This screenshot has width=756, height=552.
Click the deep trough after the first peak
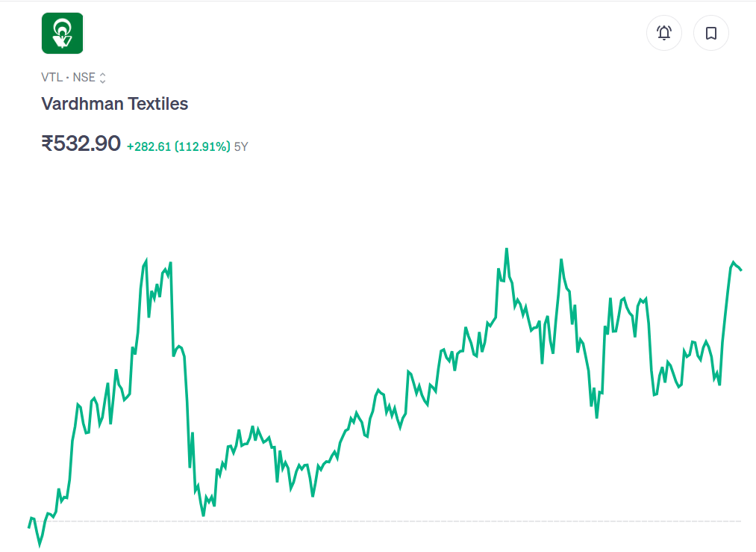point(203,515)
